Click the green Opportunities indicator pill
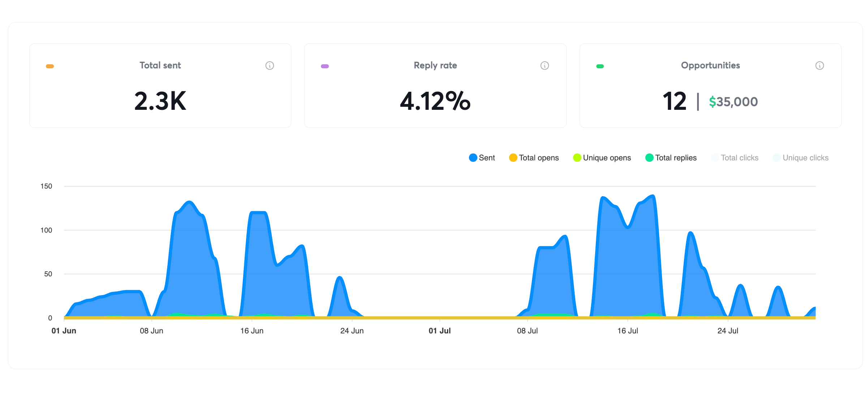 tap(600, 66)
